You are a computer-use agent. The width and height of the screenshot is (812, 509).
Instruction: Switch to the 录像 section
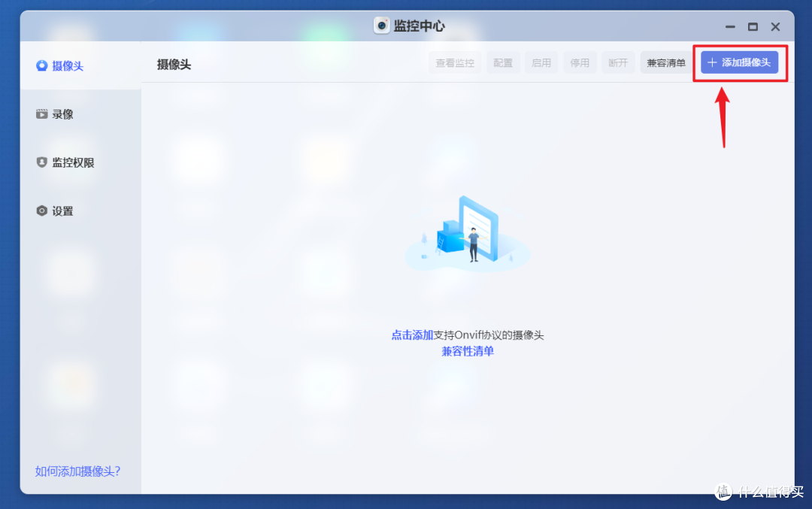click(80, 114)
